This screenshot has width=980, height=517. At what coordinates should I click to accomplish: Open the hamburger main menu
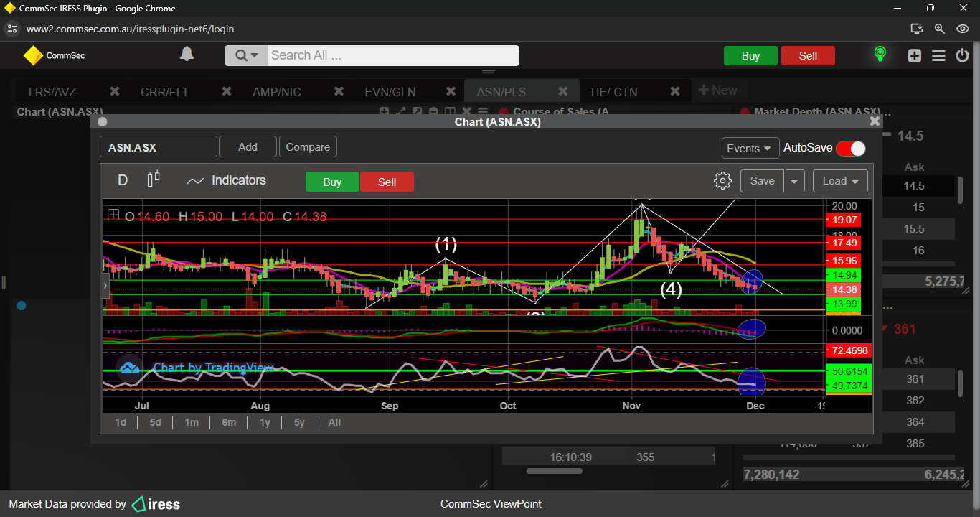(938, 56)
